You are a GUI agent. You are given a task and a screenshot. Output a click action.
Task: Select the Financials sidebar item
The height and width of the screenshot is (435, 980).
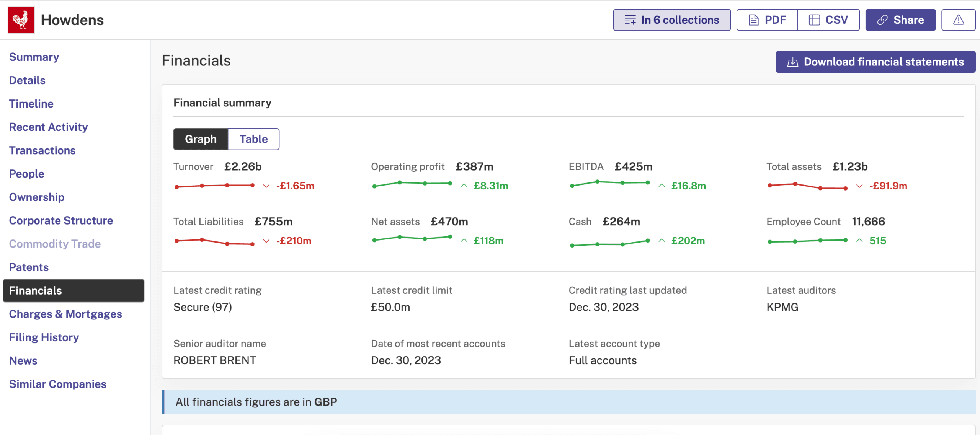click(73, 291)
